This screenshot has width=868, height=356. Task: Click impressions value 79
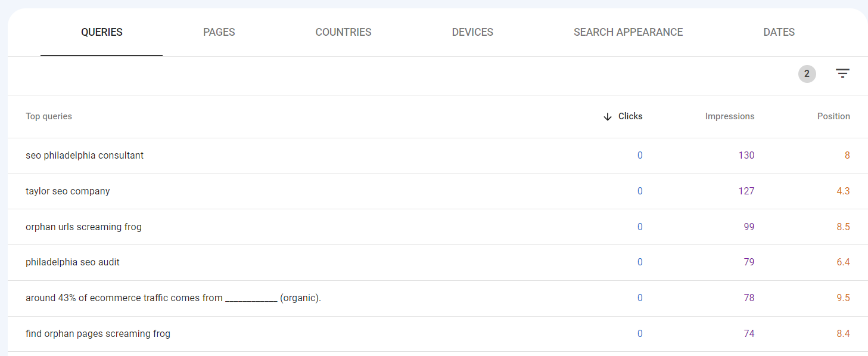click(x=749, y=262)
